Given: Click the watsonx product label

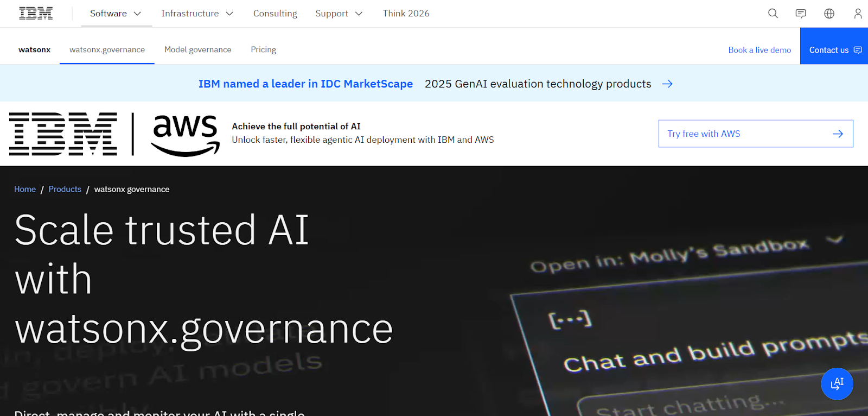Looking at the screenshot, I should pos(34,49).
